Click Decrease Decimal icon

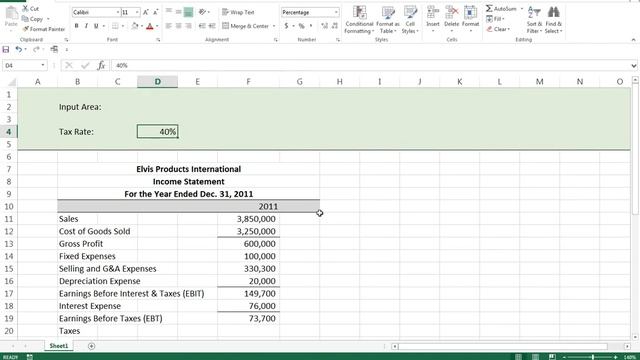335,26
